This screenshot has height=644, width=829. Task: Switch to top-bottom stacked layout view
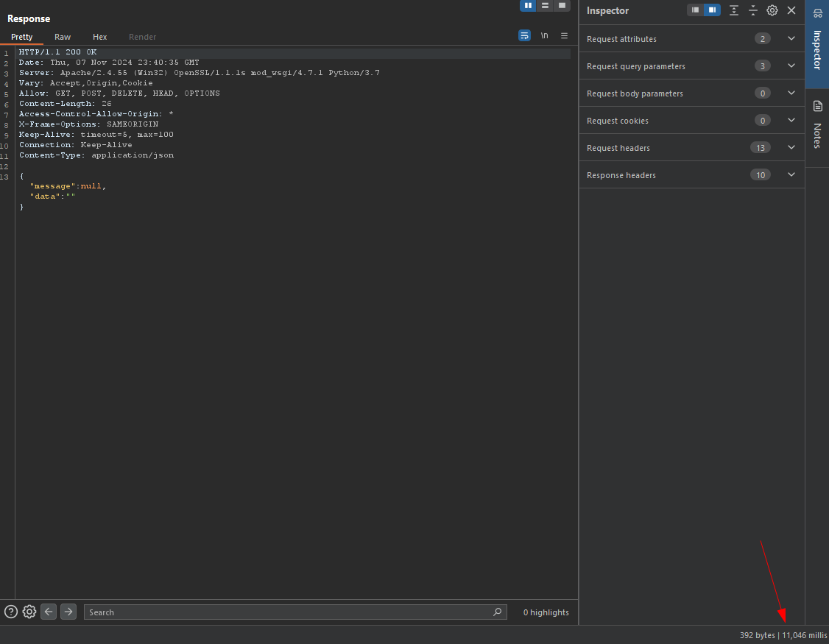[545, 5]
